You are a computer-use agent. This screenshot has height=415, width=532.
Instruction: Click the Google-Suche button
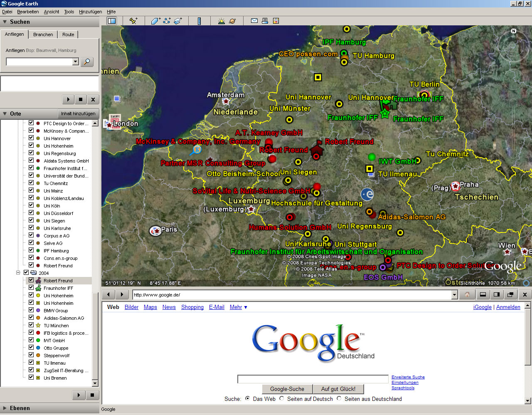click(287, 389)
